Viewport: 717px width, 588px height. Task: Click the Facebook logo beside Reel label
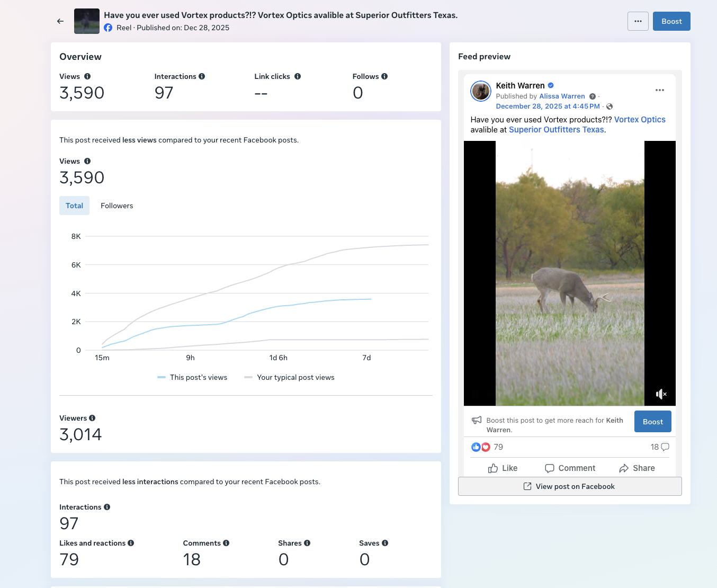108,28
